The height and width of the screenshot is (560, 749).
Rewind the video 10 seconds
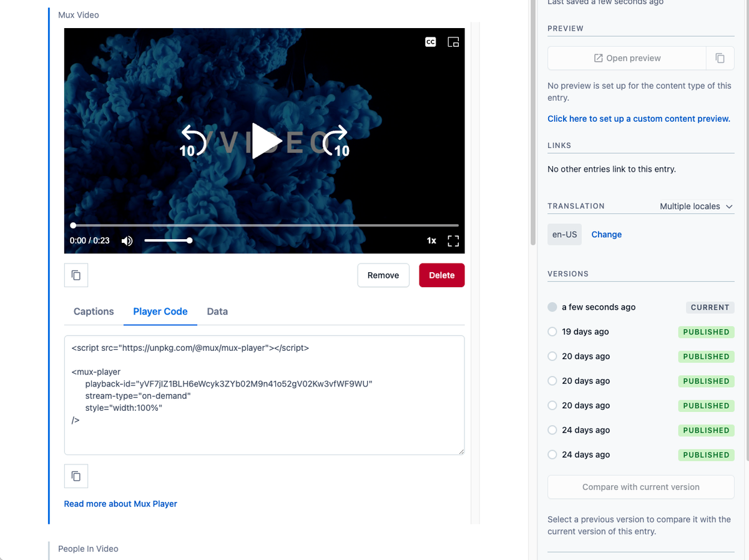pos(192,140)
